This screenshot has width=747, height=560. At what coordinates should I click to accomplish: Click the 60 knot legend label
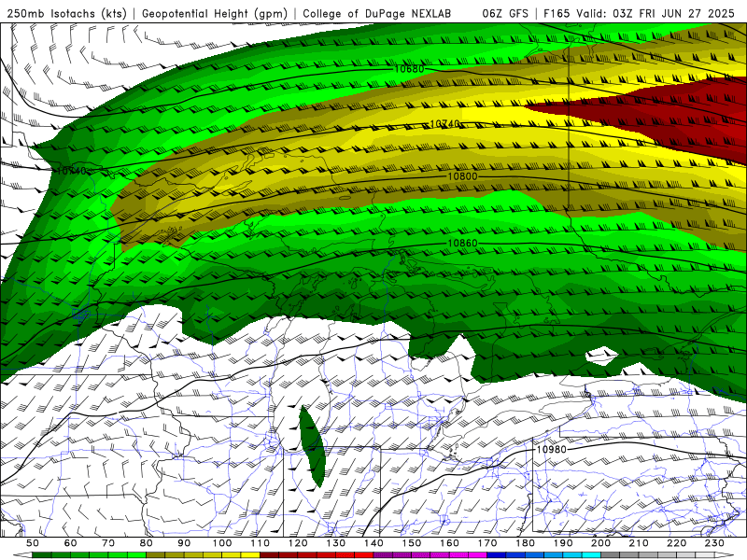pyautogui.click(x=71, y=543)
